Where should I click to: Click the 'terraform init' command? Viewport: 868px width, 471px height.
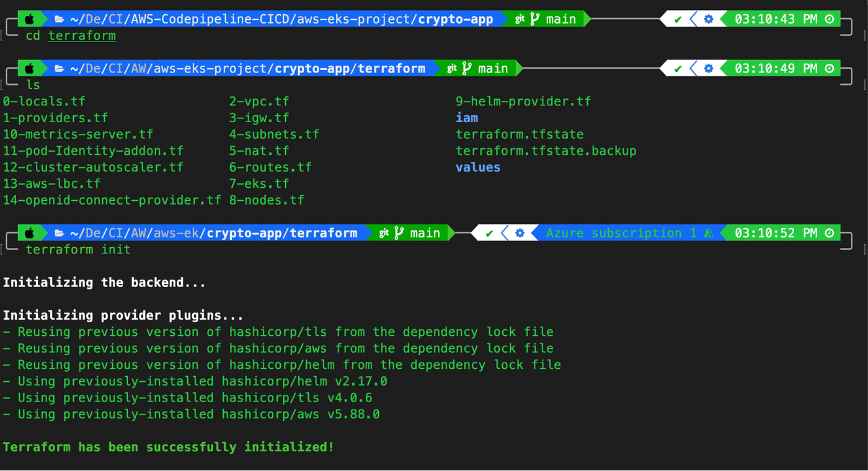tap(78, 250)
